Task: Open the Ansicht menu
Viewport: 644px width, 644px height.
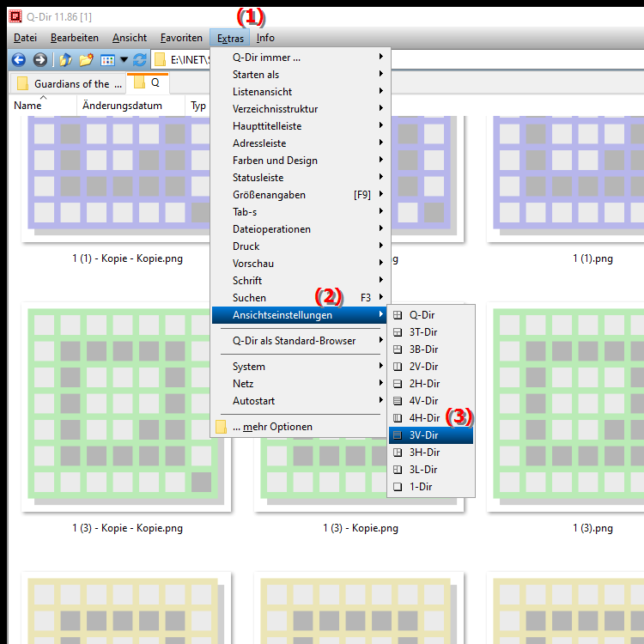Action: pos(130,38)
